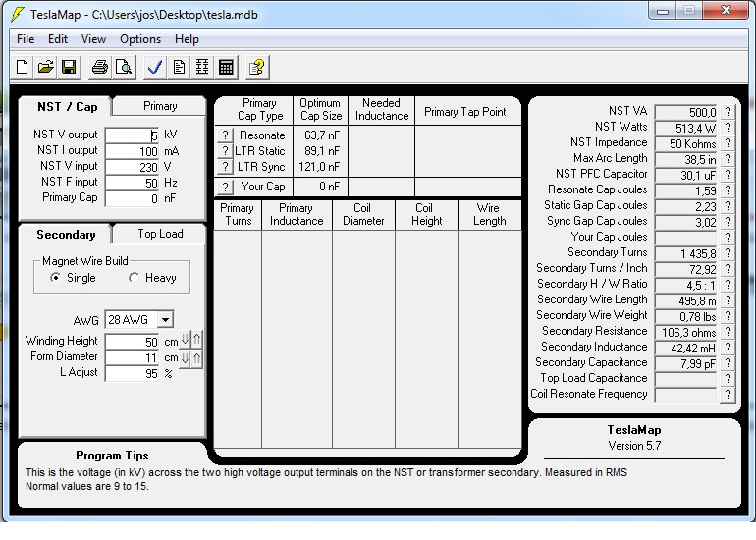
Task: Click the Open folder toolbar icon
Action: (45, 67)
